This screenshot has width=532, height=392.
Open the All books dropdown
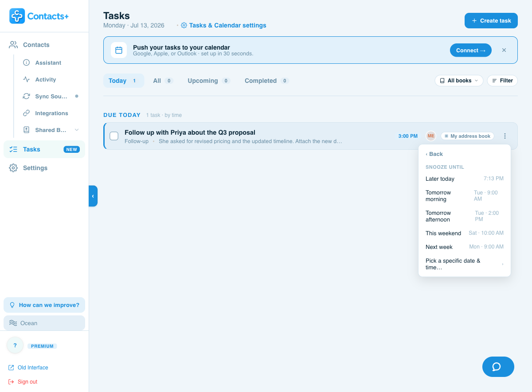click(x=459, y=81)
